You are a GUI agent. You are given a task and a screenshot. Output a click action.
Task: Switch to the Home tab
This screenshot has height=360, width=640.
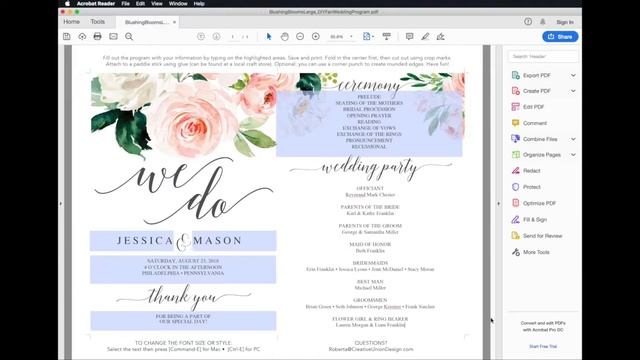(x=71, y=22)
